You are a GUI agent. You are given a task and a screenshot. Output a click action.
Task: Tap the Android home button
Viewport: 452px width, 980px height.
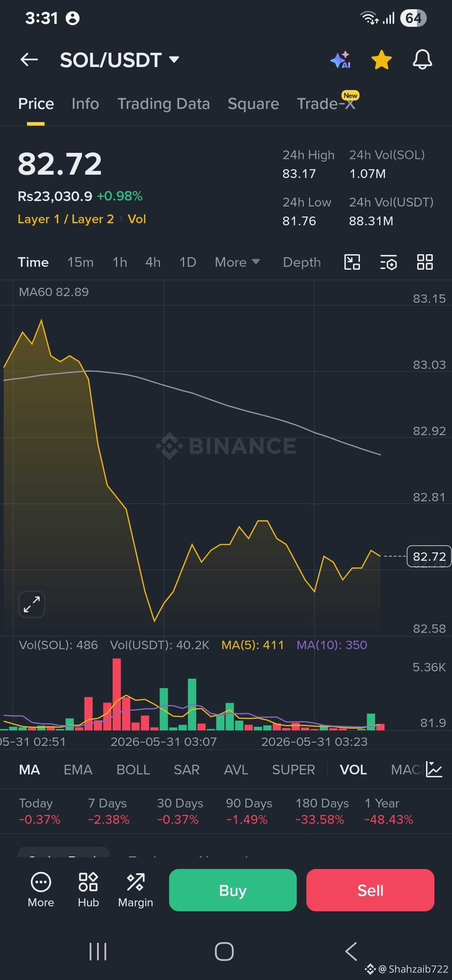coord(224,952)
